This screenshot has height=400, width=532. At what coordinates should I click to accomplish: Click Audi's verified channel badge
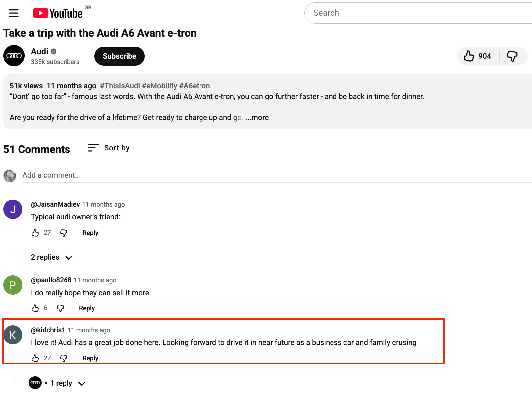54,51
